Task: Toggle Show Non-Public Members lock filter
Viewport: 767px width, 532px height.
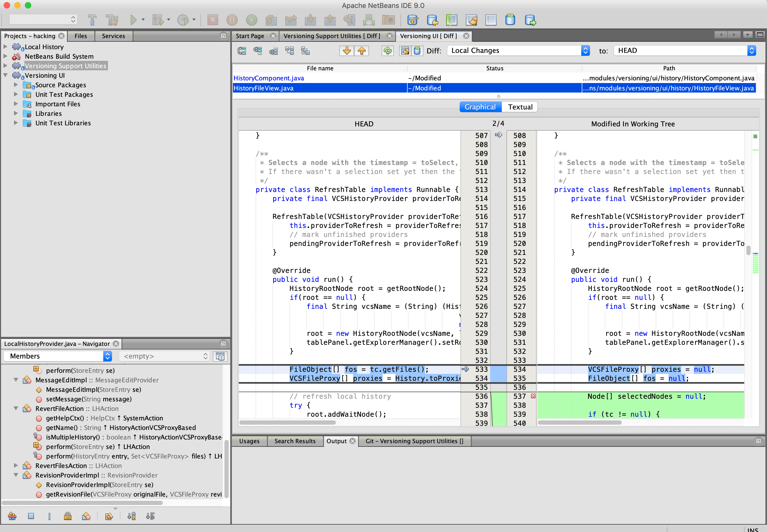Action: pos(68,516)
